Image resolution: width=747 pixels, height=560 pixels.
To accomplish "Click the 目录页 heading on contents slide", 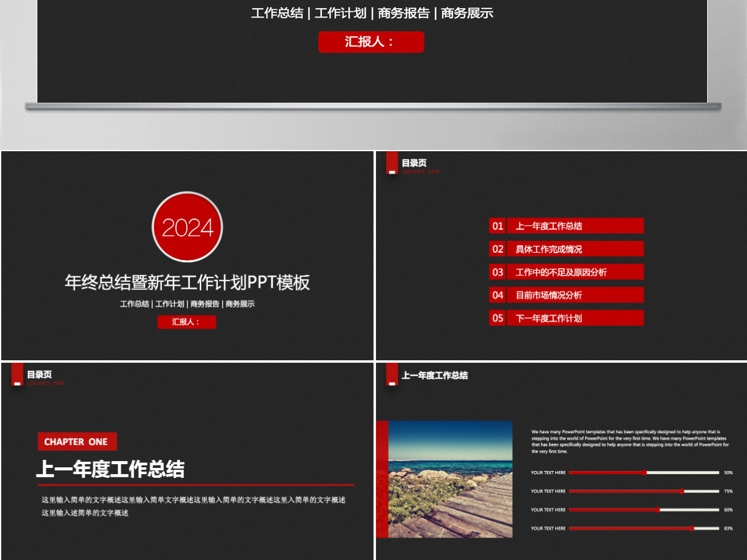I will tap(414, 163).
